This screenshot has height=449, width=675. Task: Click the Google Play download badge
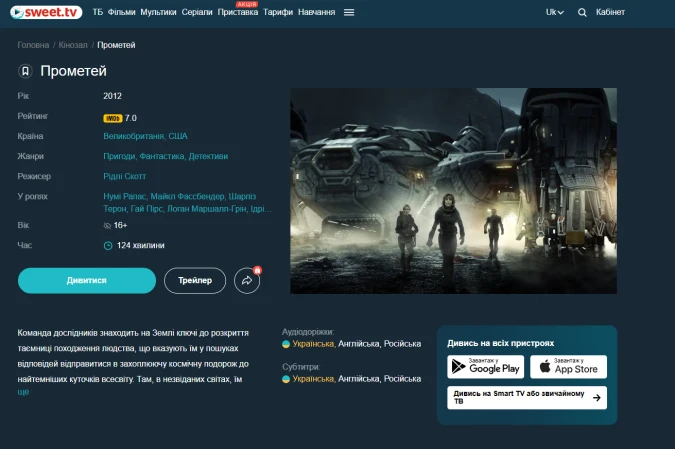[x=486, y=367]
